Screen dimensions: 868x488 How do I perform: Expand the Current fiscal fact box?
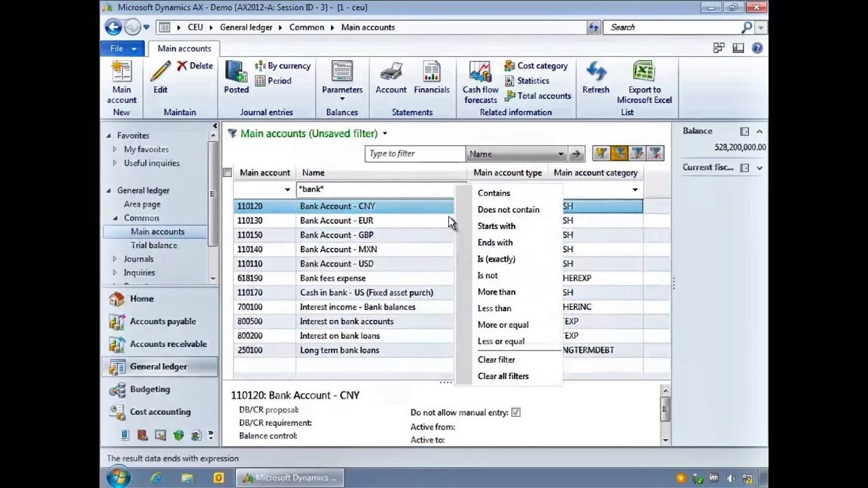[x=759, y=167]
